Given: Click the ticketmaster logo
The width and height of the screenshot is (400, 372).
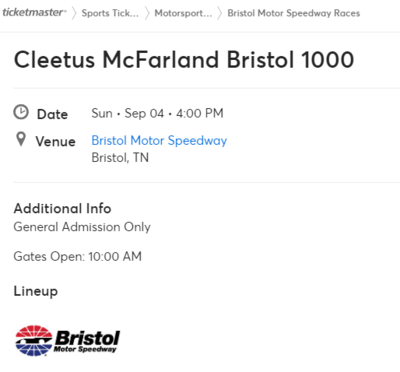Looking at the screenshot, I should click(x=35, y=13).
